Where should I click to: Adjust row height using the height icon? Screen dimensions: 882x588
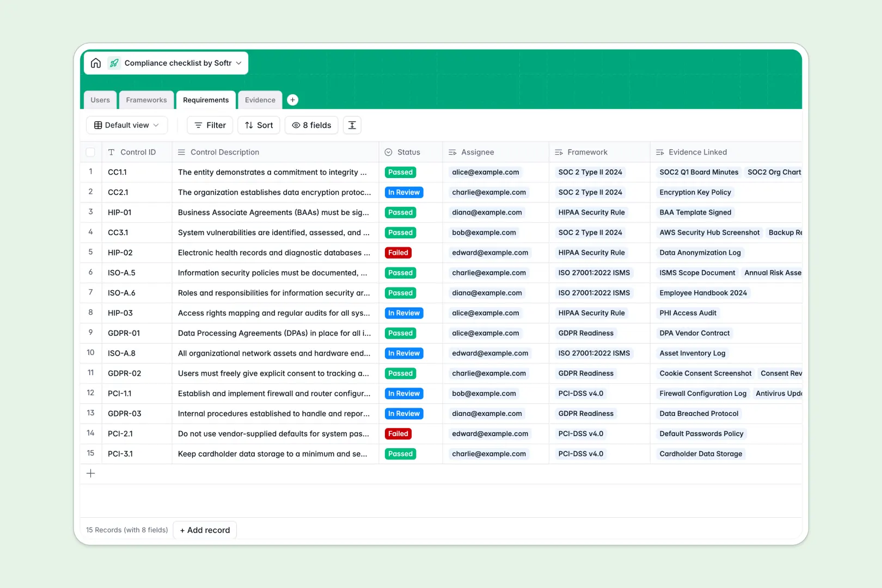[x=352, y=125]
